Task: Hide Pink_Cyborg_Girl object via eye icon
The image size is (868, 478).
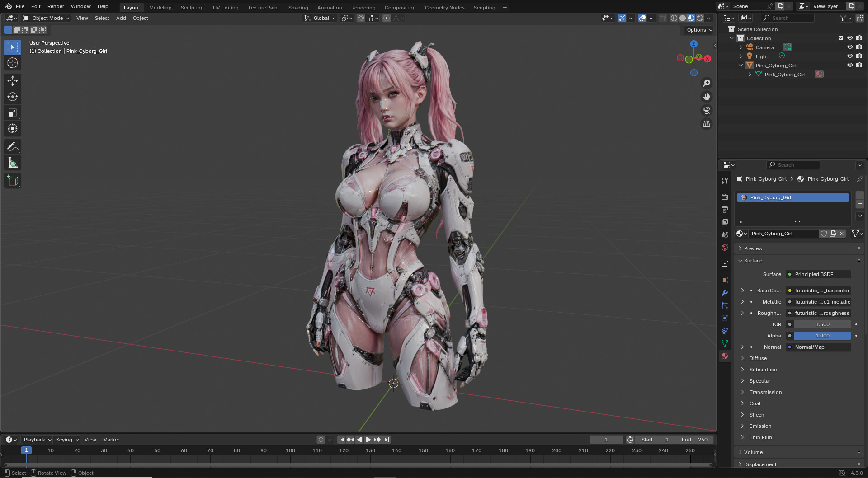Action: 850,65
